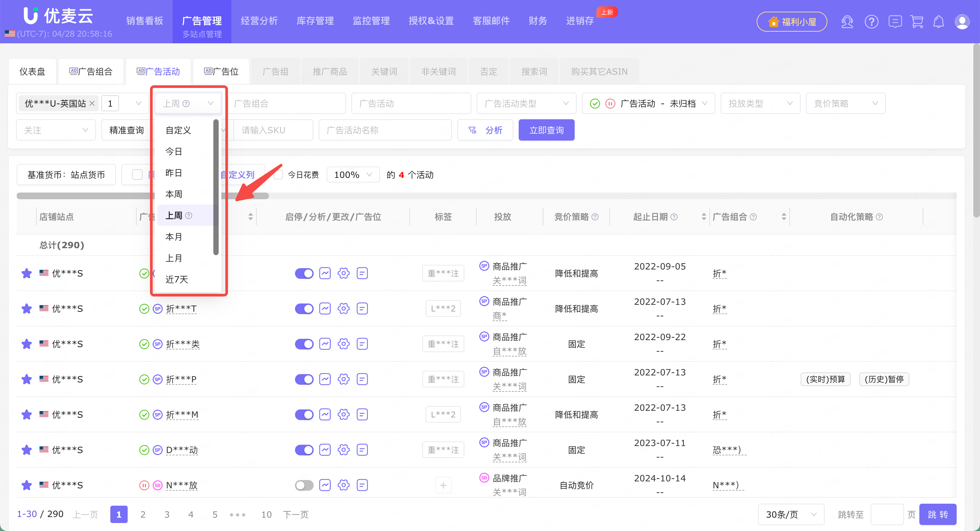
Task: Toggle campaign switch in D***动 row
Action: coord(304,450)
